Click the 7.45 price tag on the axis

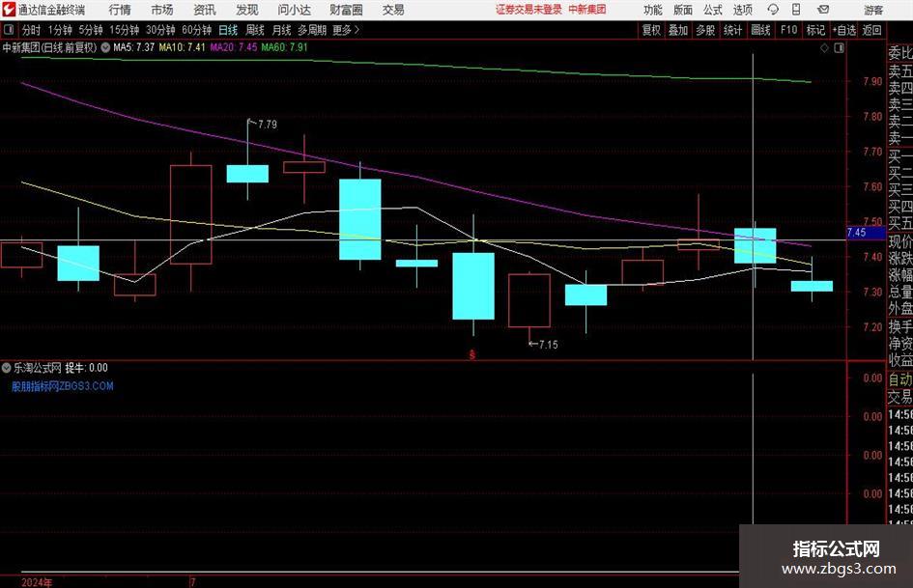(x=866, y=233)
